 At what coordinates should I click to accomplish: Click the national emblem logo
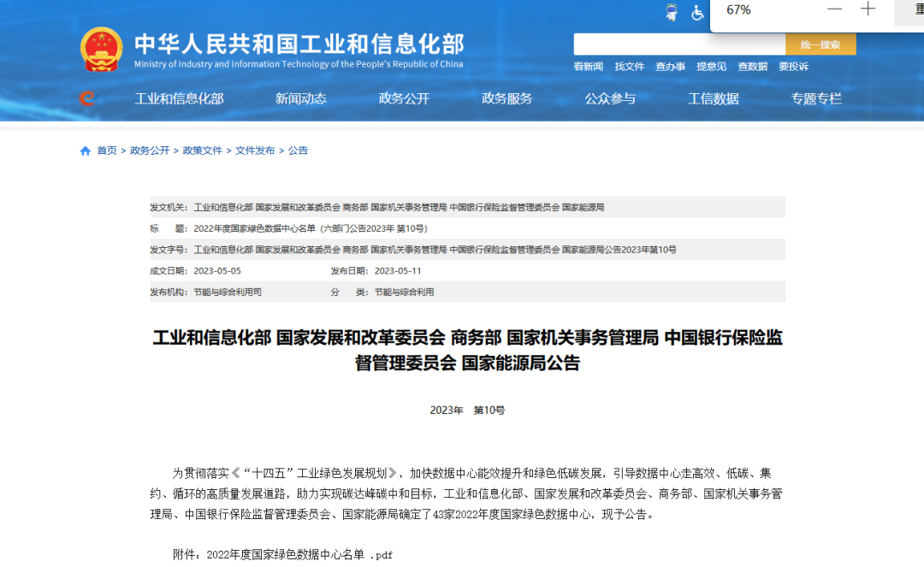point(101,50)
